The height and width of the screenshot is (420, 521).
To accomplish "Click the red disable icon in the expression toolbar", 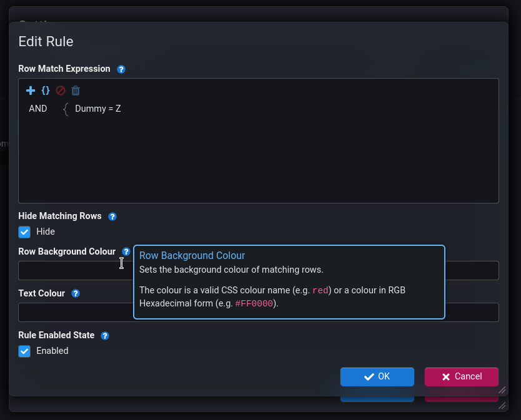I will (61, 90).
